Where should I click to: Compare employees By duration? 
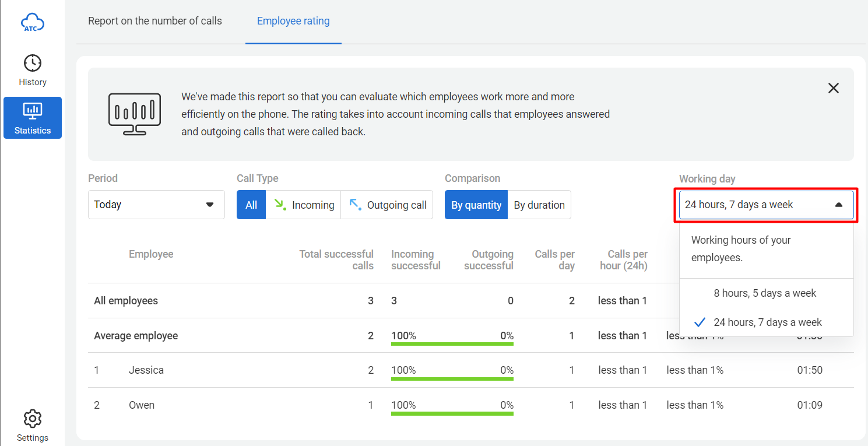click(539, 205)
